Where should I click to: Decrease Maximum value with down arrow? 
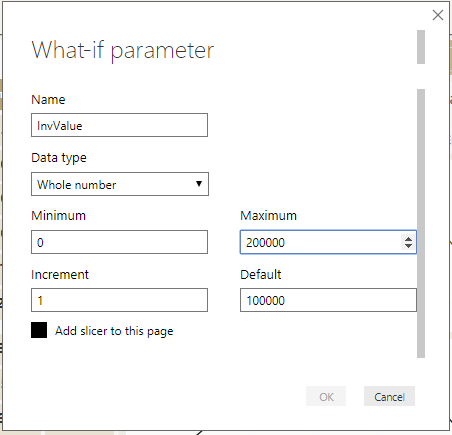pos(408,246)
